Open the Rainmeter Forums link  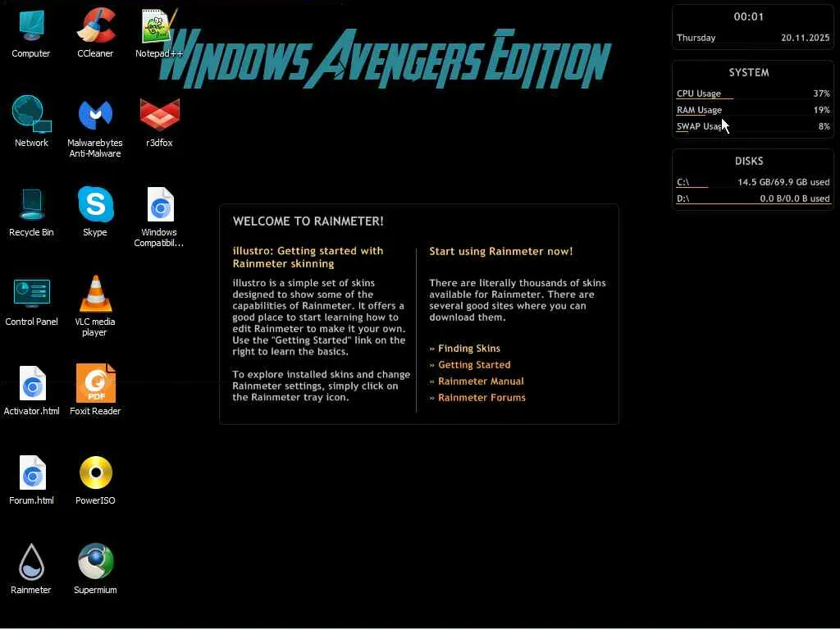tap(482, 398)
